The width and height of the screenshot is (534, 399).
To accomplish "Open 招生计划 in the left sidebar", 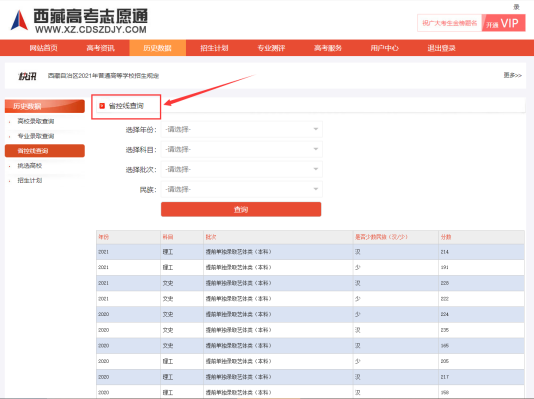I will coord(30,180).
